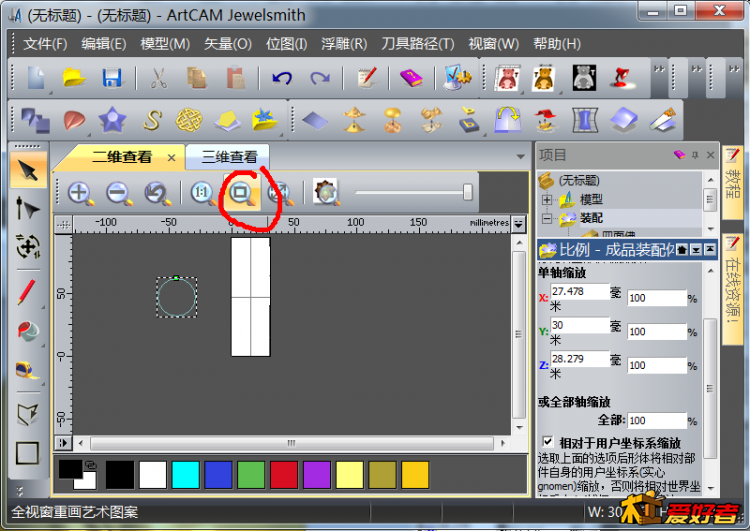Pick the green color swatch
This screenshot has height=531, width=750.
tap(251, 475)
